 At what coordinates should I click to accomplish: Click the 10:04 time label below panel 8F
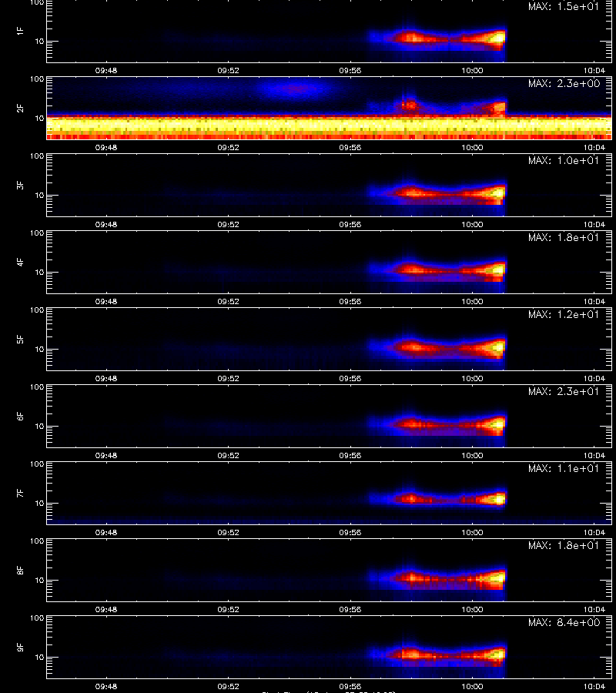pos(594,610)
